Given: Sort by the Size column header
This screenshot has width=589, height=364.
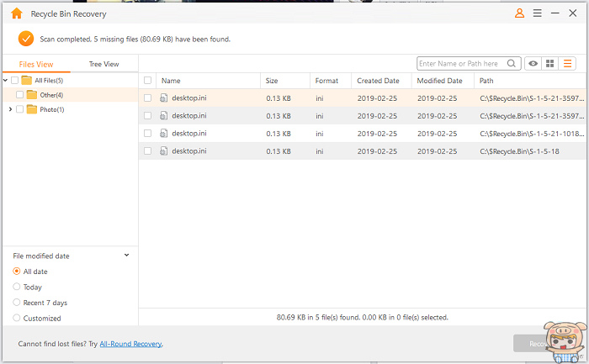Looking at the screenshot, I should pos(272,81).
